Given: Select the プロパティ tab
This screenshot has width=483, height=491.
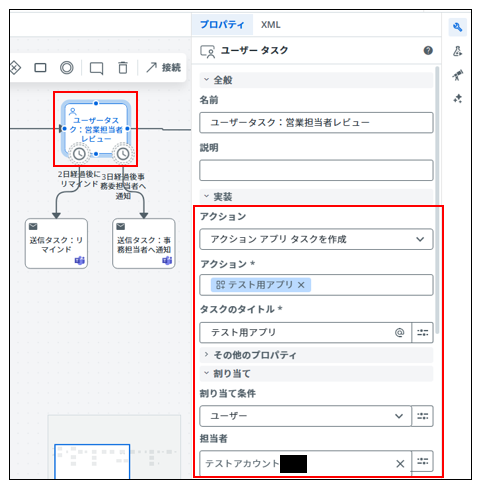Looking at the screenshot, I should (222, 25).
